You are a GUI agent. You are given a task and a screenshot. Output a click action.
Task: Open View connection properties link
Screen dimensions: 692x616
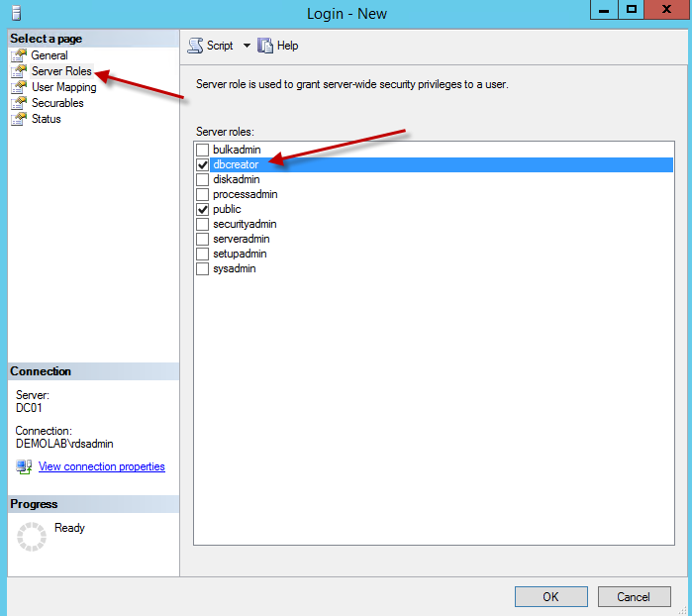click(101, 466)
